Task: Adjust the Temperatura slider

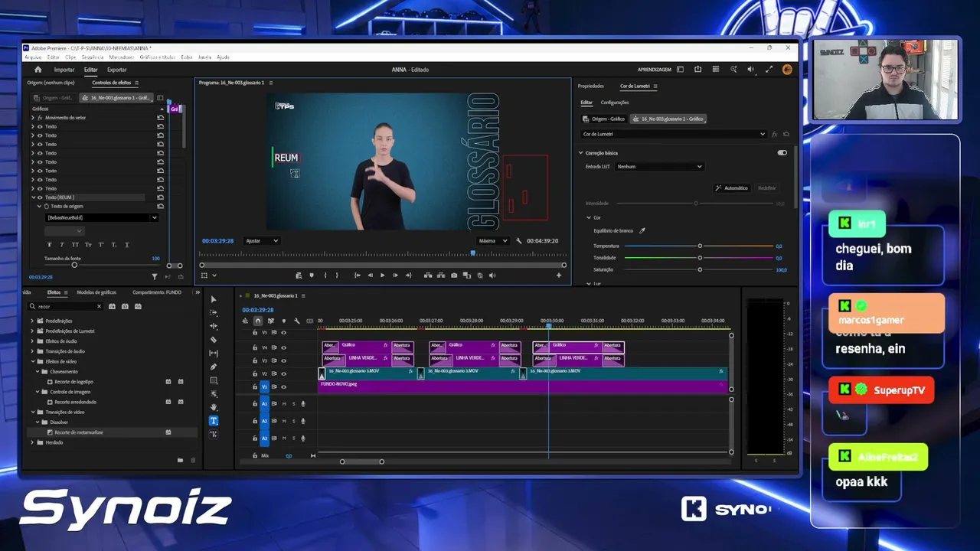Action: 698,246
